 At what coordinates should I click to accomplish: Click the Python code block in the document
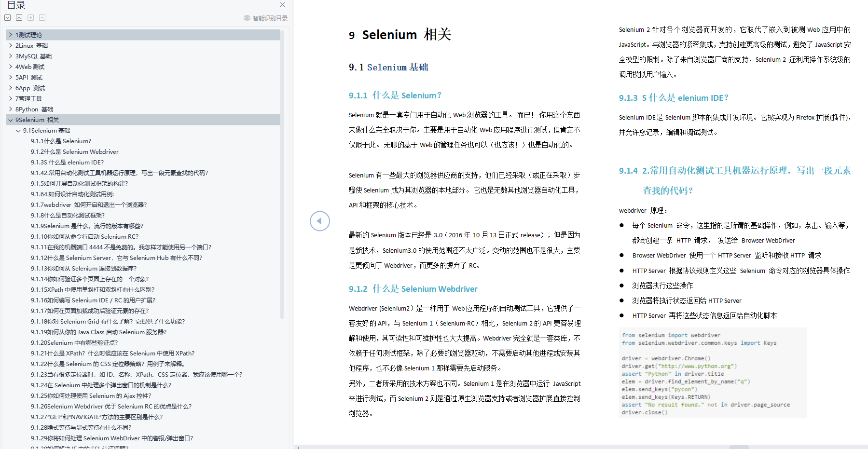(x=713, y=373)
